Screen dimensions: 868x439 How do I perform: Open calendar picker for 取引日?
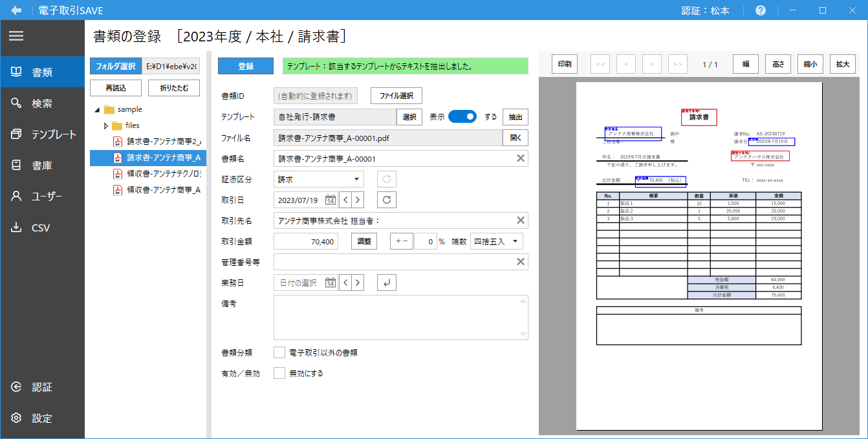click(330, 200)
